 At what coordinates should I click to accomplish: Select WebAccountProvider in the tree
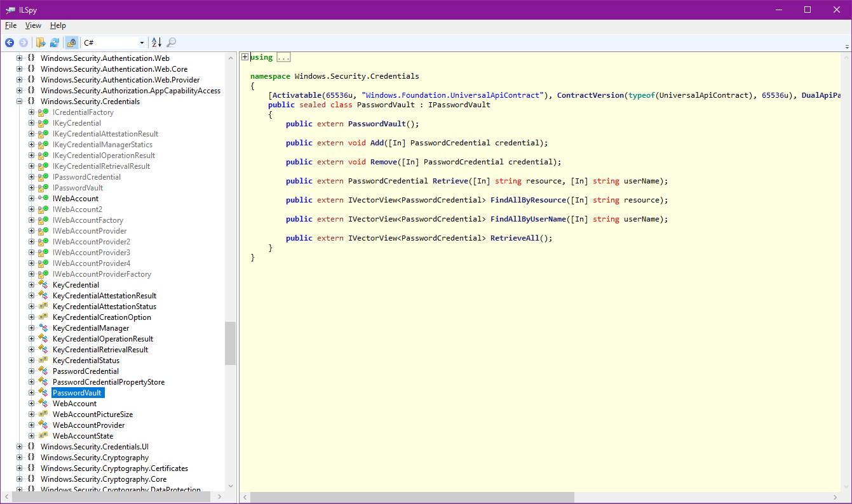pos(88,425)
